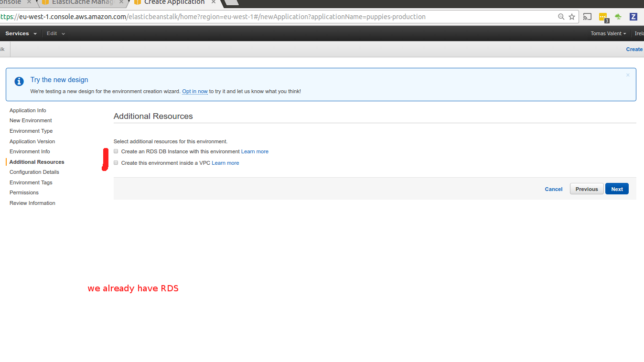
Task: Open Learn more link for VPC option
Action: pos(225,163)
